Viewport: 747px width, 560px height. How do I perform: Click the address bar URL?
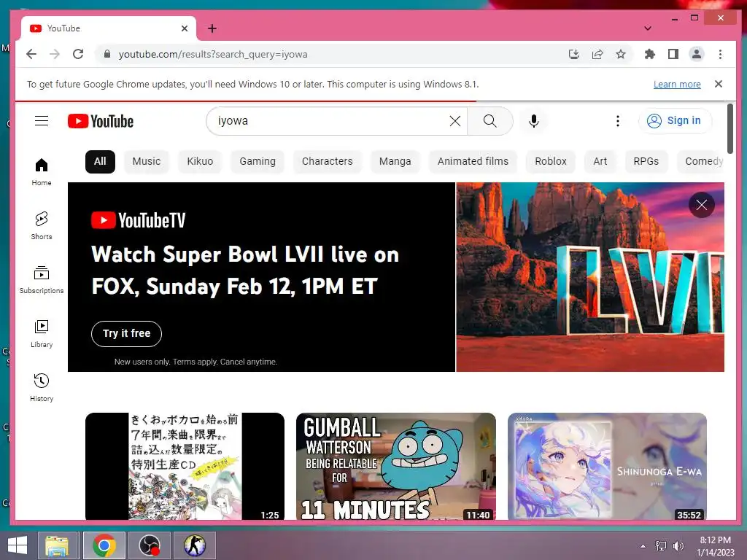point(213,54)
